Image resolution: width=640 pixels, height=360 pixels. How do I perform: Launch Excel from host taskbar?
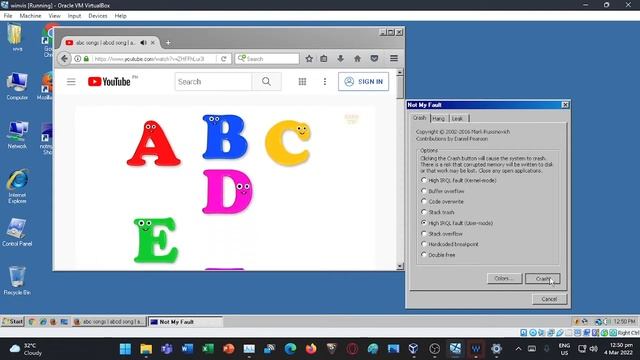(208, 349)
